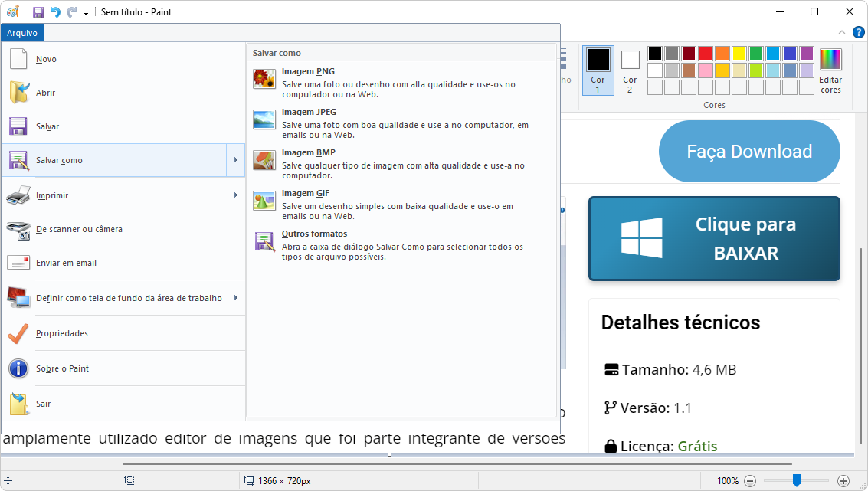Click the bottom canvas resize handle
Viewport: 868px width, 491px height.
(390, 455)
